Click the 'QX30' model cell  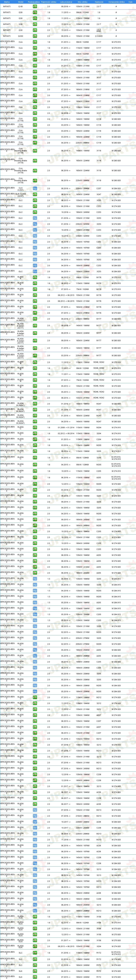21,36
